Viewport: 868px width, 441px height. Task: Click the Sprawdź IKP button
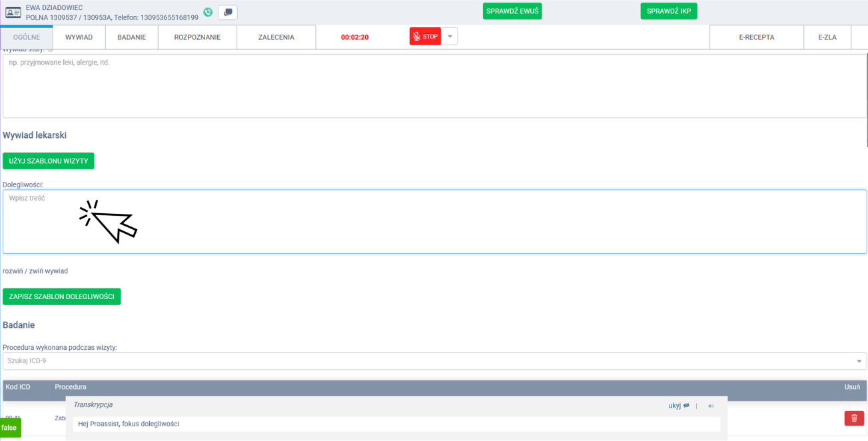(x=668, y=11)
